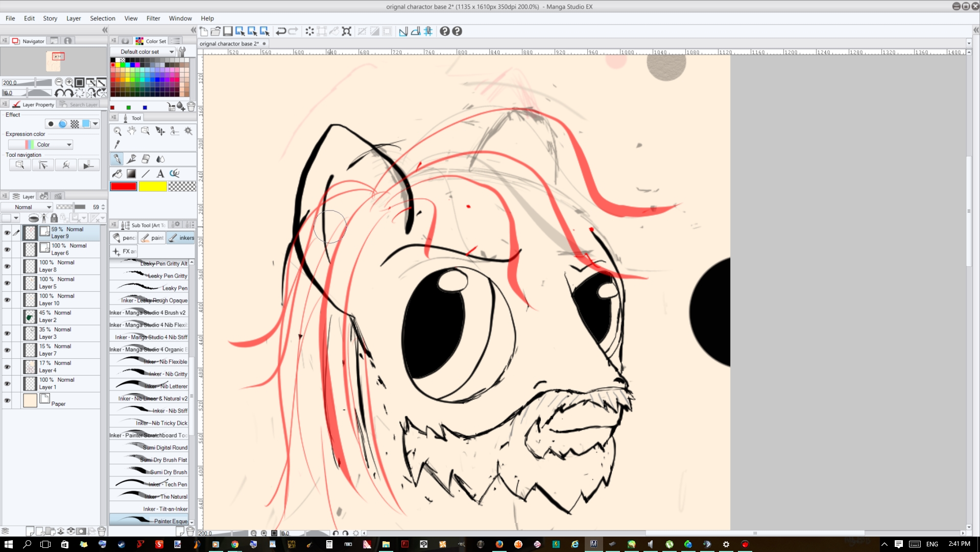
Task: Click the Snap to Grid toolbar icon
Action: [x=428, y=31]
